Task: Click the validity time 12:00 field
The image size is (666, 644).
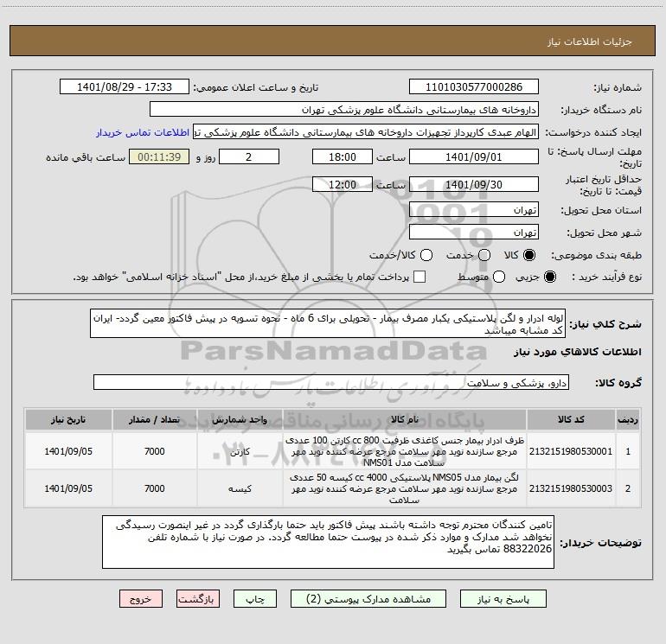Action: pyautogui.click(x=343, y=184)
